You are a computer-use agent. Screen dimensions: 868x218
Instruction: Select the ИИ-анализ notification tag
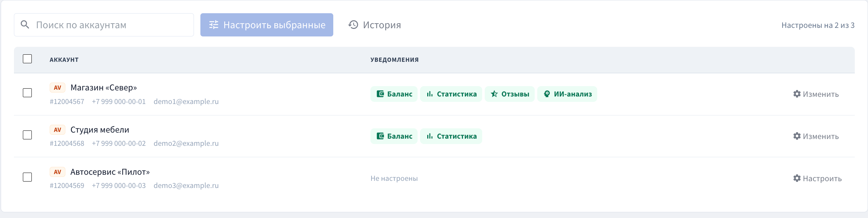click(x=567, y=94)
